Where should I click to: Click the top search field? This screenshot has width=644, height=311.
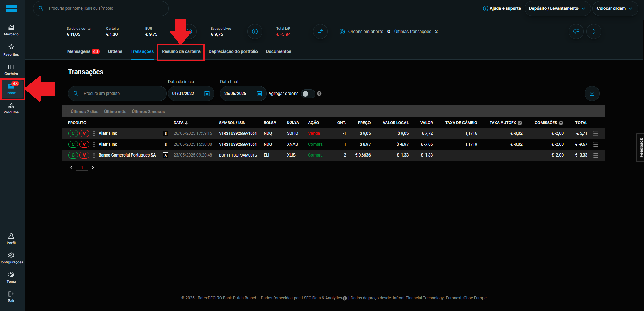(101, 8)
